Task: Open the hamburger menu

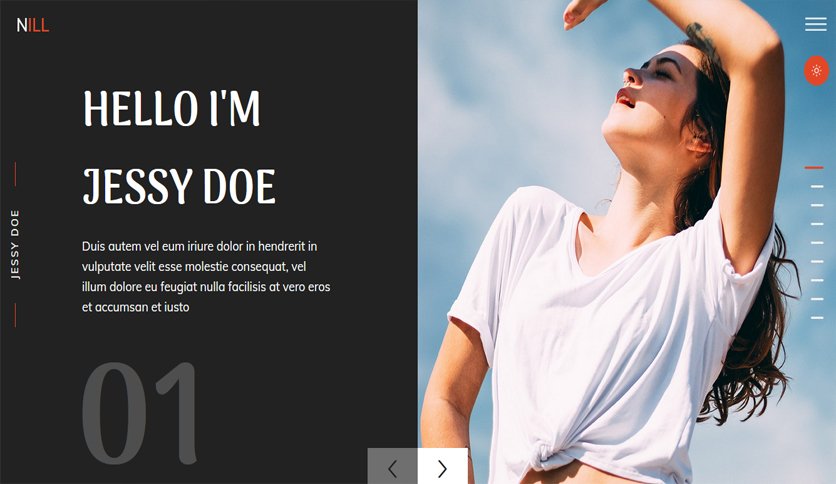Action: point(816,25)
